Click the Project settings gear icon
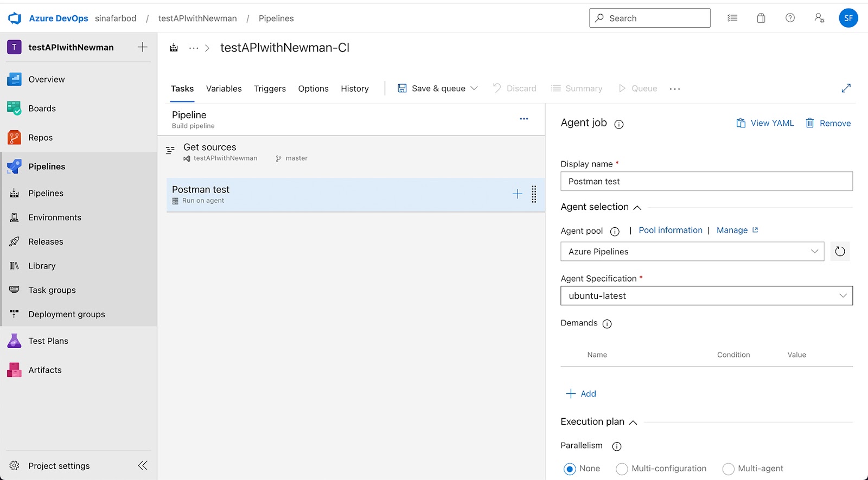 [14, 466]
